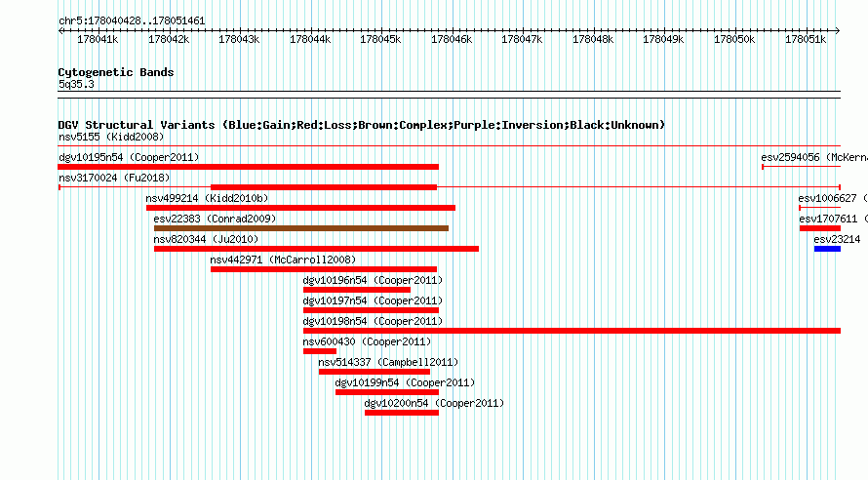
Task: Click the 178046k ruler tick label
Action: [452, 39]
